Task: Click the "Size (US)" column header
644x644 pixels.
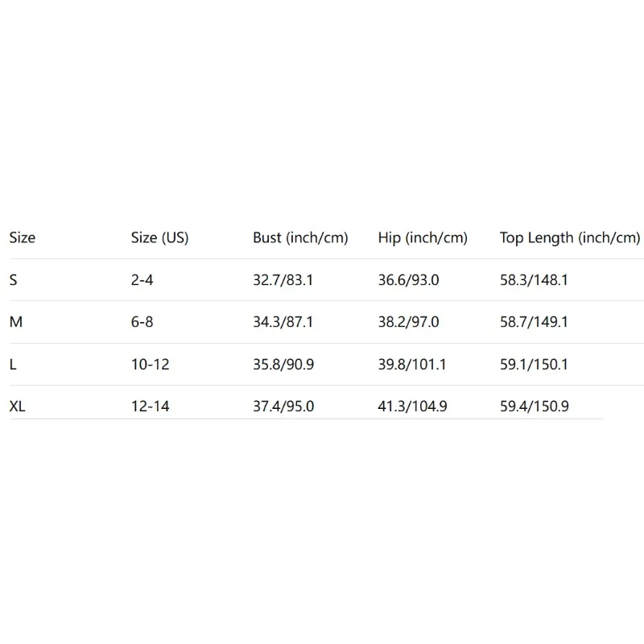Action: pos(159,238)
